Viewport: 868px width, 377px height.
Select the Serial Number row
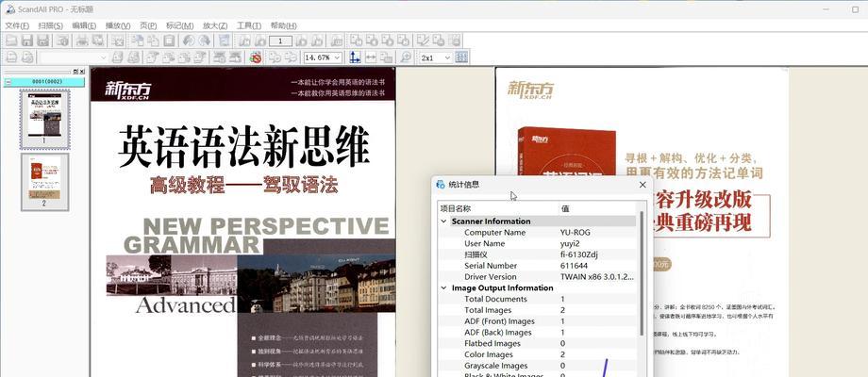pyautogui.click(x=537, y=266)
